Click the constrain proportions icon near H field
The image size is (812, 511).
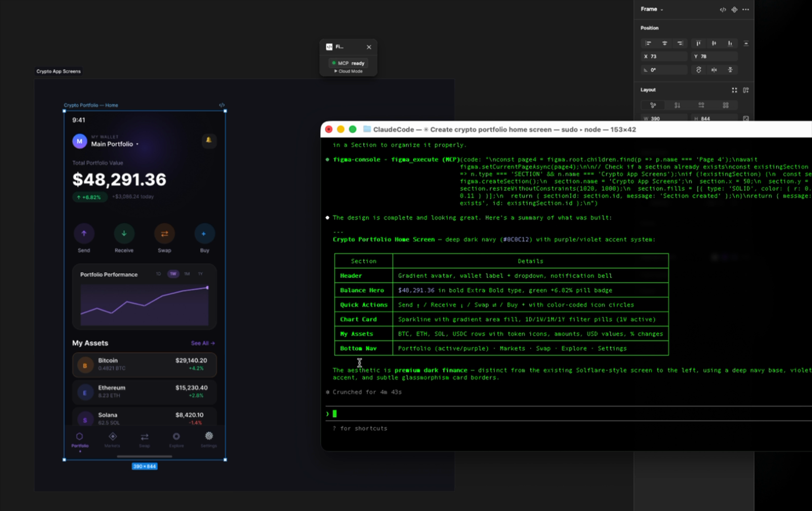pos(746,119)
